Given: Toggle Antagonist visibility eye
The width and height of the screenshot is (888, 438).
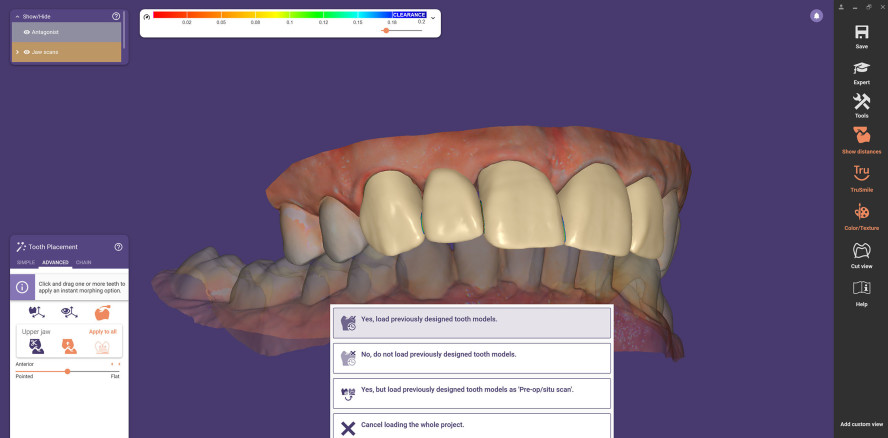Looking at the screenshot, I should click(x=27, y=32).
